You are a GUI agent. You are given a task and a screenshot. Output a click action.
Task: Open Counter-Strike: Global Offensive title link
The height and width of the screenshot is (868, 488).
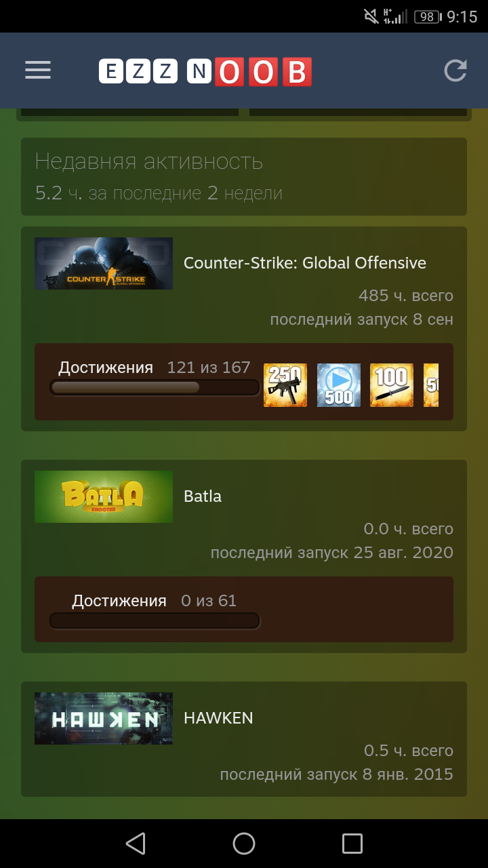pyautogui.click(x=305, y=263)
